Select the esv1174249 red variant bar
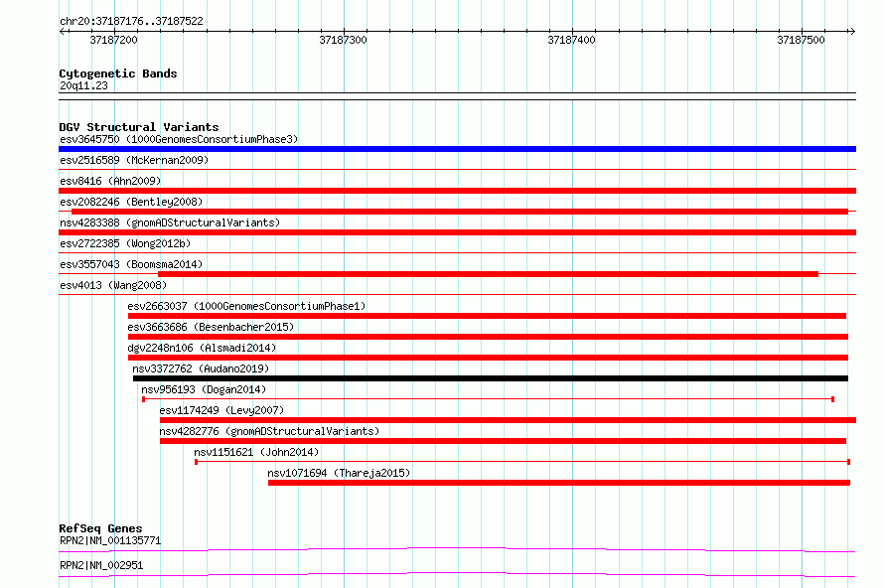 (x=508, y=420)
